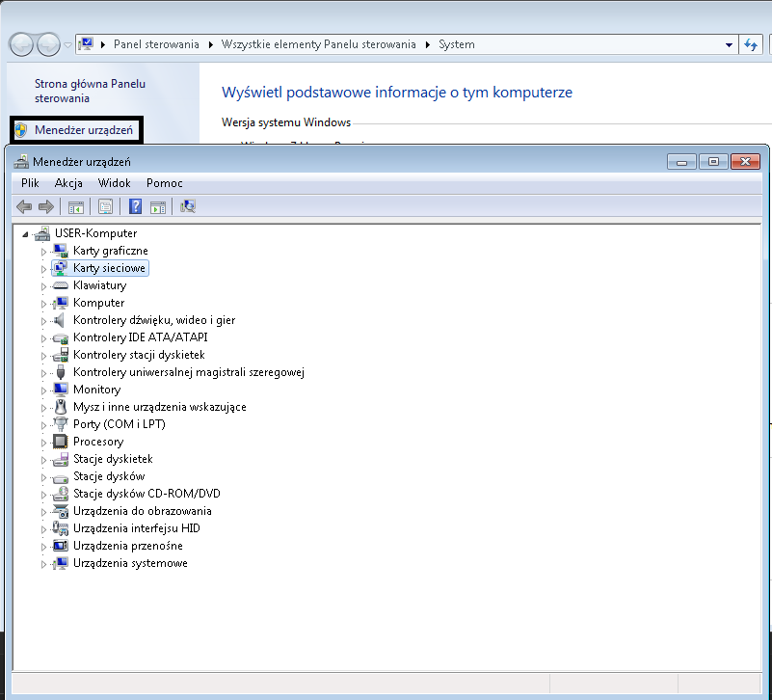Click the Device Manager title bar icon
This screenshot has width=772, height=700.
(21, 162)
